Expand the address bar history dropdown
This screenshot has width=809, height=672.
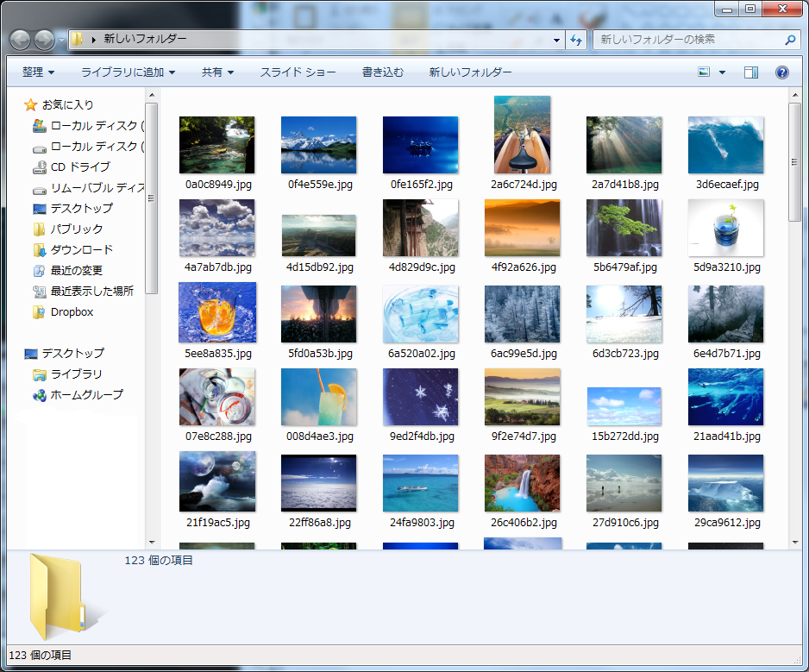556,40
